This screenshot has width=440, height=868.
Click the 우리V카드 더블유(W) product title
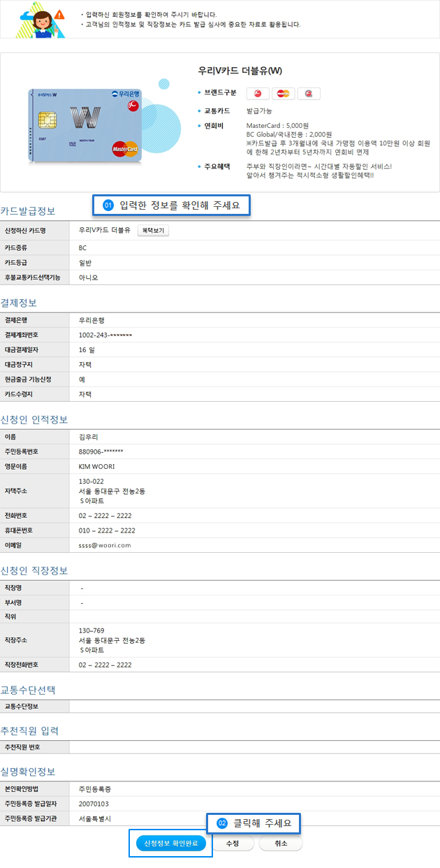(241, 71)
